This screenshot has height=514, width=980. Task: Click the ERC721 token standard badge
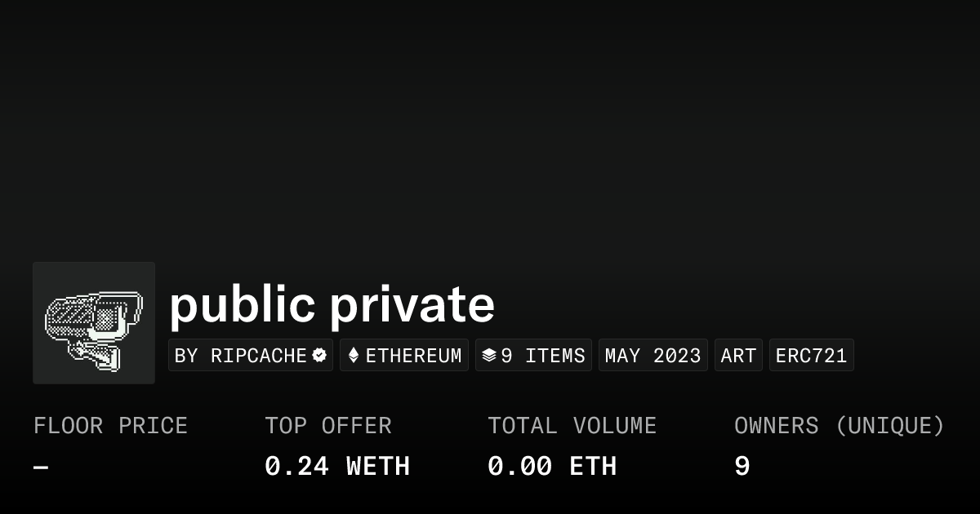(811, 355)
